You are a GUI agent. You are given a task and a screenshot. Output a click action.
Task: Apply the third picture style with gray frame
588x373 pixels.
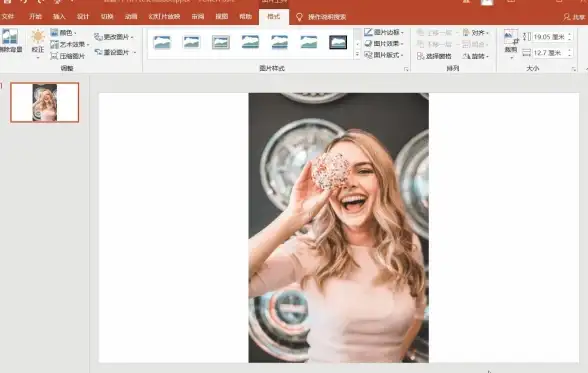(x=220, y=42)
